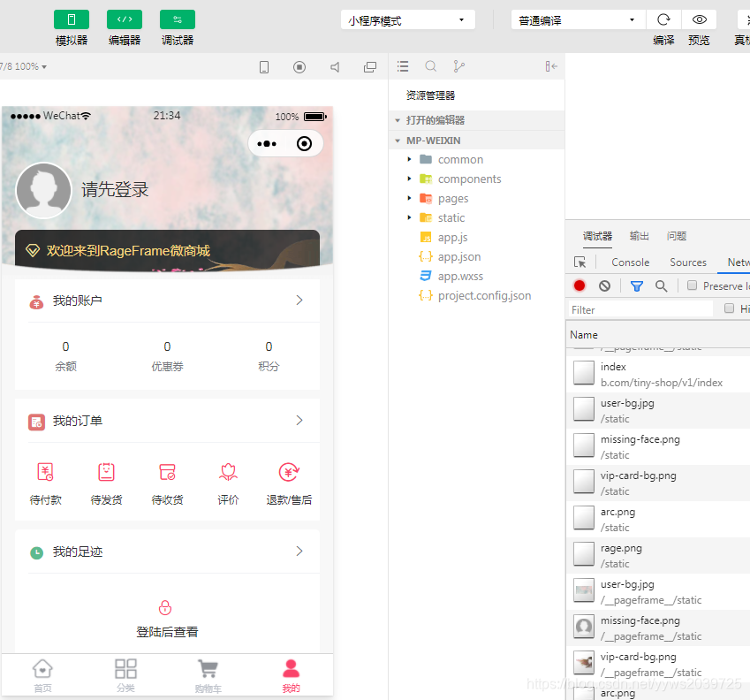Image resolution: width=750 pixels, height=700 pixels.
Task: Click the detach window icon in simulator toolbar
Action: point(370,67)
